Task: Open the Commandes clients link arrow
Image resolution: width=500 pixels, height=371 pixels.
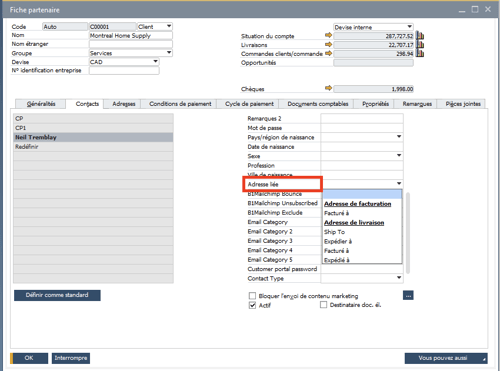Action: click(x=328, y=53)
